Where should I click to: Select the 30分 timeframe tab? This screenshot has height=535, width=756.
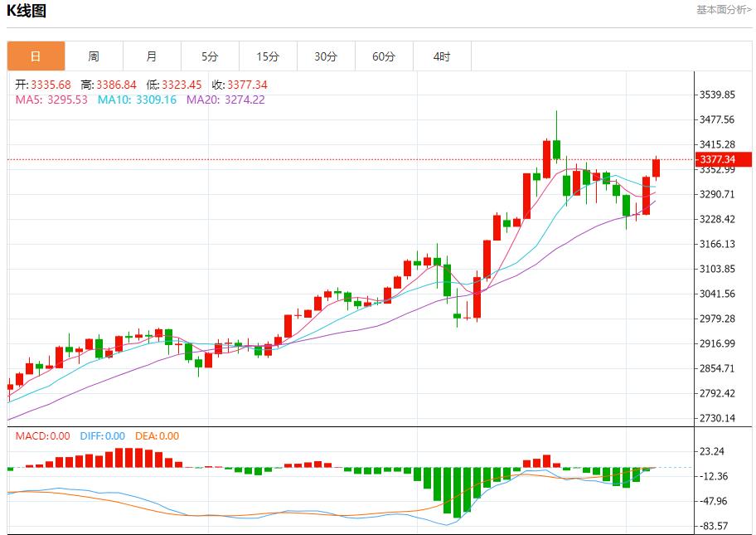coord(326,56)
